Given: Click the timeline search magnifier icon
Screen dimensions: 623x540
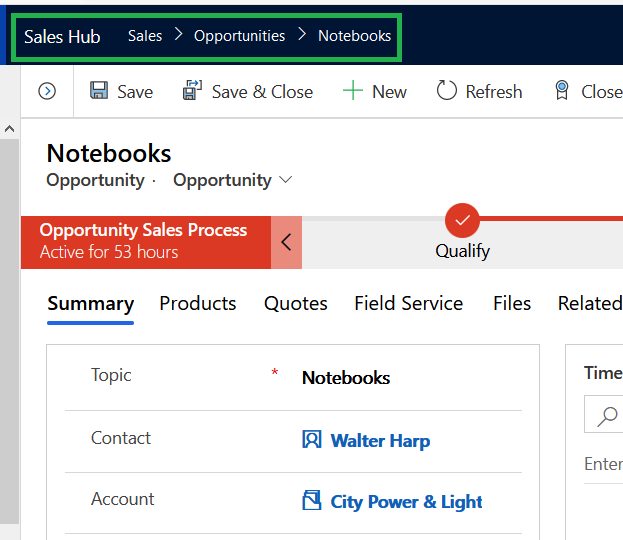Looking at the screenshot, I should click(607, 416).
